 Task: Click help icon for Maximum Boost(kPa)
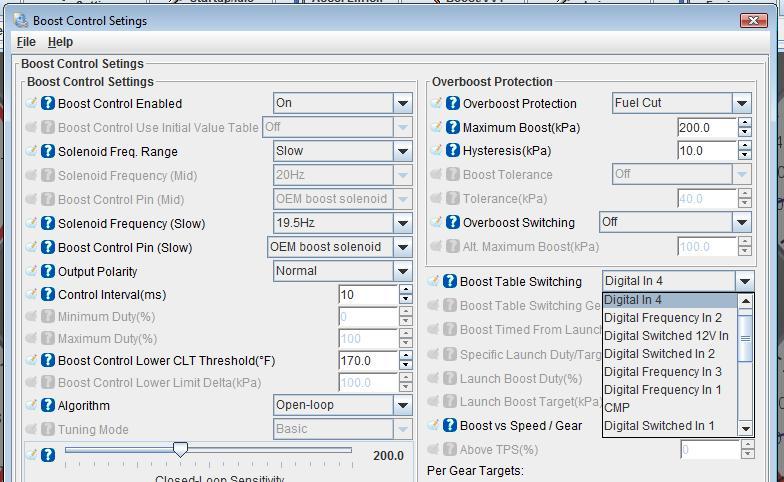click(x=452, y=127)
